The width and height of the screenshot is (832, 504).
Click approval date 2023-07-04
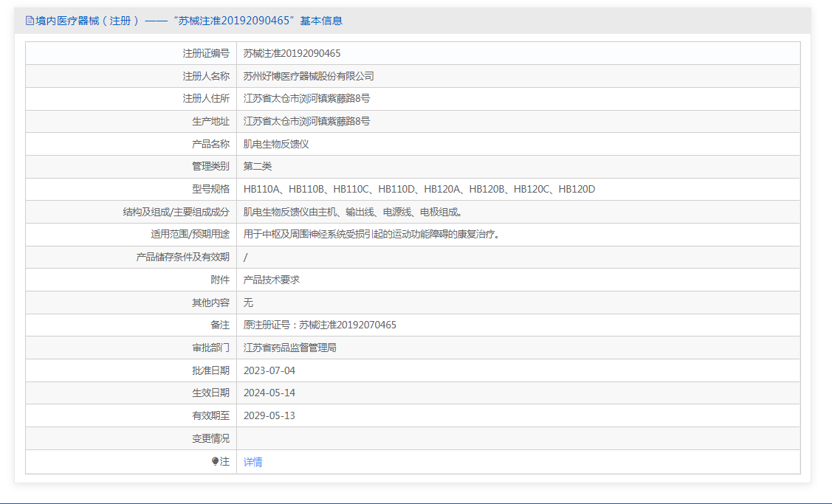(269, 371)
